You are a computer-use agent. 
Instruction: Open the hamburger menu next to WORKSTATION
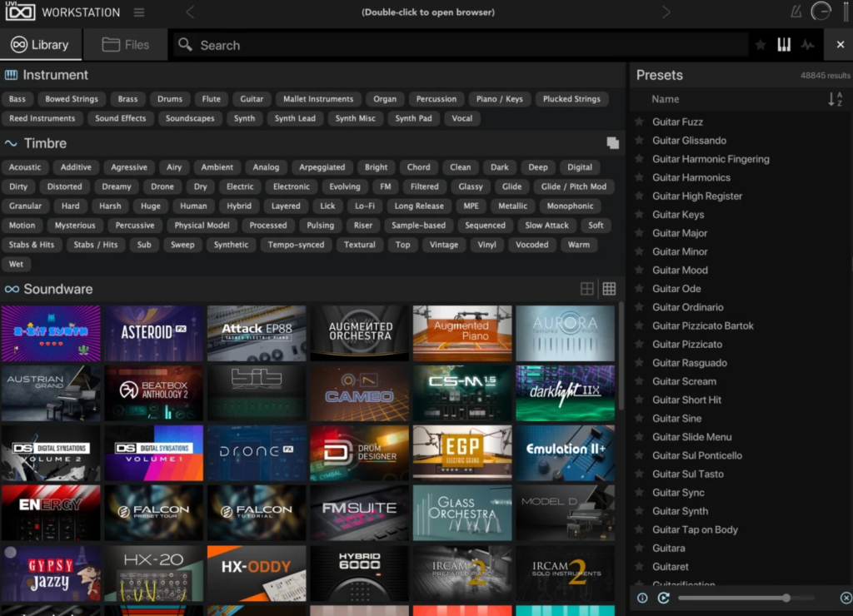coord(139,12)
